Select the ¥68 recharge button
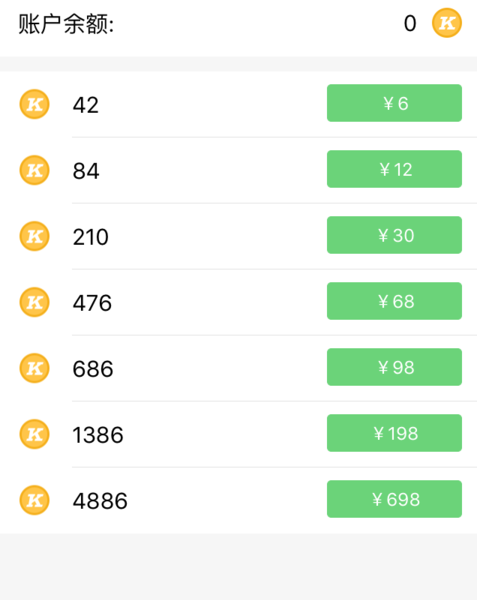Image resolution: width=482 pixels, height=600 pixels. pyautogui.click(x=394, y=301)
